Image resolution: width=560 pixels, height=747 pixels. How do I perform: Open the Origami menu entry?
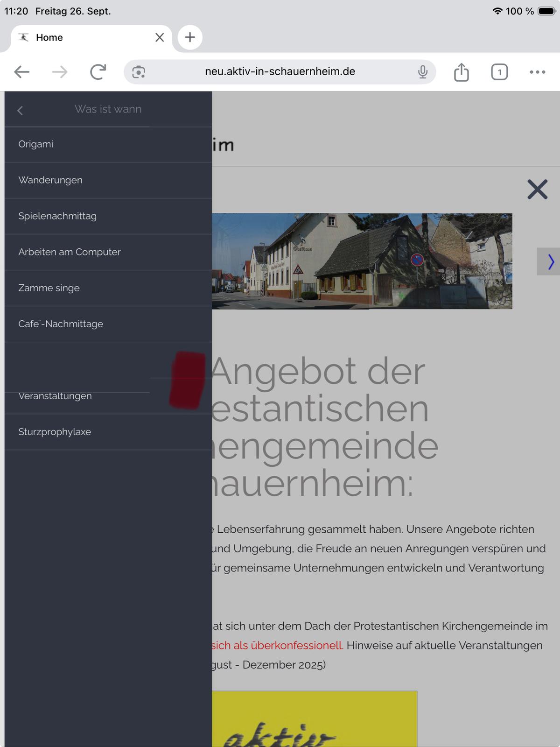click(36, 144)
